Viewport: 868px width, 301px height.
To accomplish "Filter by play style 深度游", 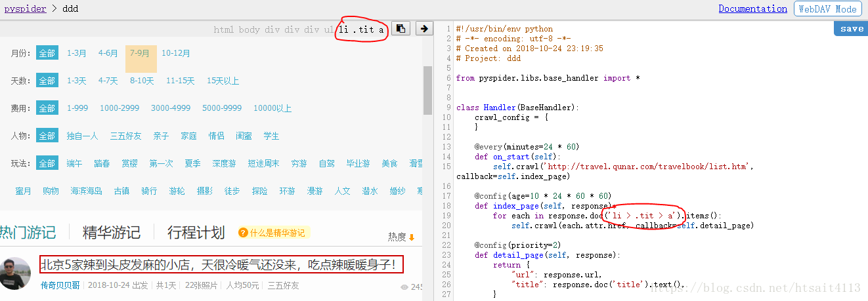I will click(x=224, y=163).
